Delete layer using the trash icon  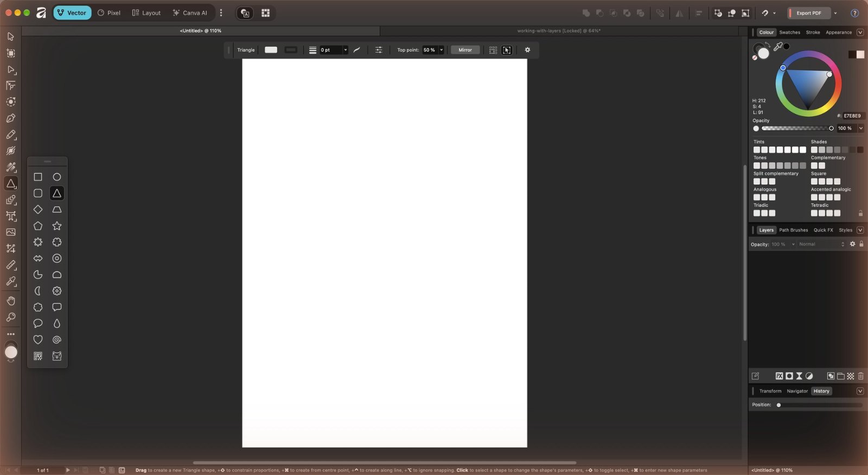(860, 376)
